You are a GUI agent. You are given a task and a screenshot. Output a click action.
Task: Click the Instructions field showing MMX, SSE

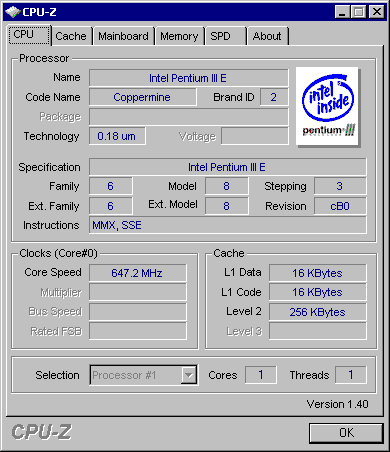228,225
